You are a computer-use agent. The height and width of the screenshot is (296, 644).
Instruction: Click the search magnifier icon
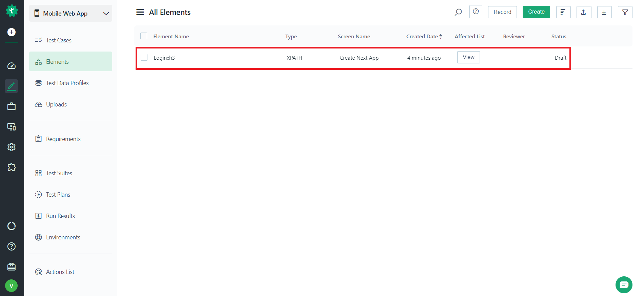(x=458, y=12)
